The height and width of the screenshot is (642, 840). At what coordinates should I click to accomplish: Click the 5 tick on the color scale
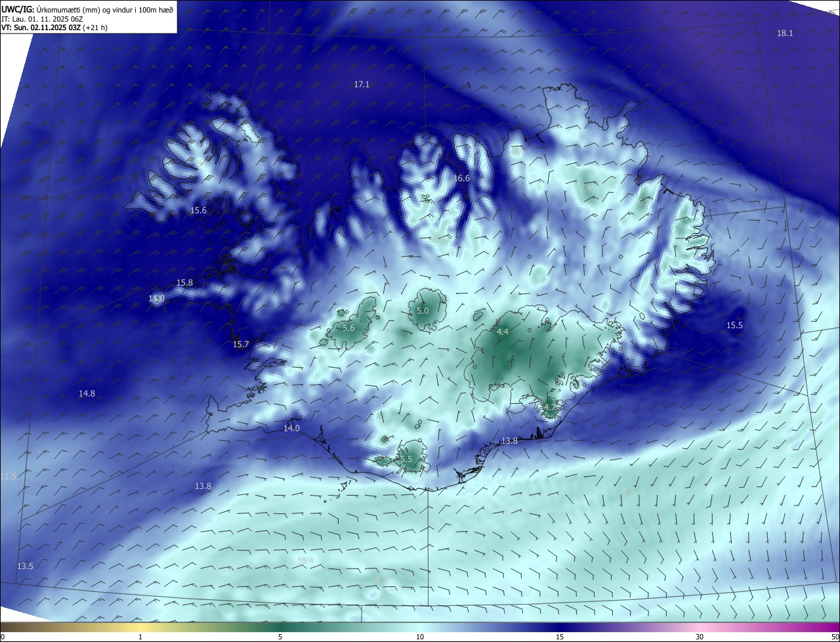tap(280, 637)
